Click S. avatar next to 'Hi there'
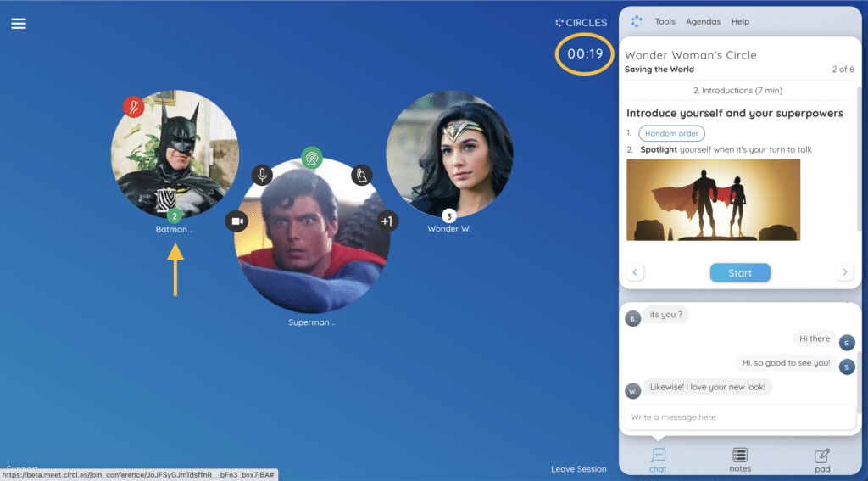 click(847, 343)
